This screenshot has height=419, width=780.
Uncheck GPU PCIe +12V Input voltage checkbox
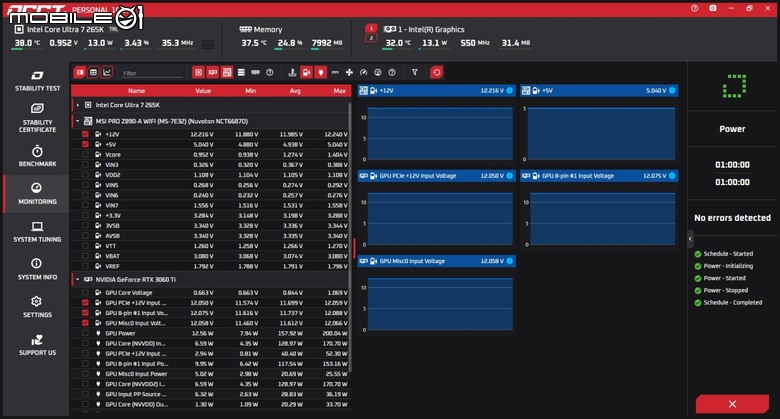pos(85,303)
